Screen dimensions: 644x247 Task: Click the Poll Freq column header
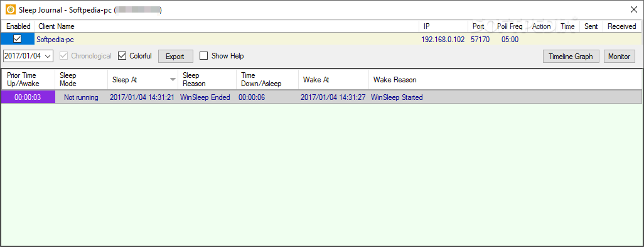coord(510,26)
